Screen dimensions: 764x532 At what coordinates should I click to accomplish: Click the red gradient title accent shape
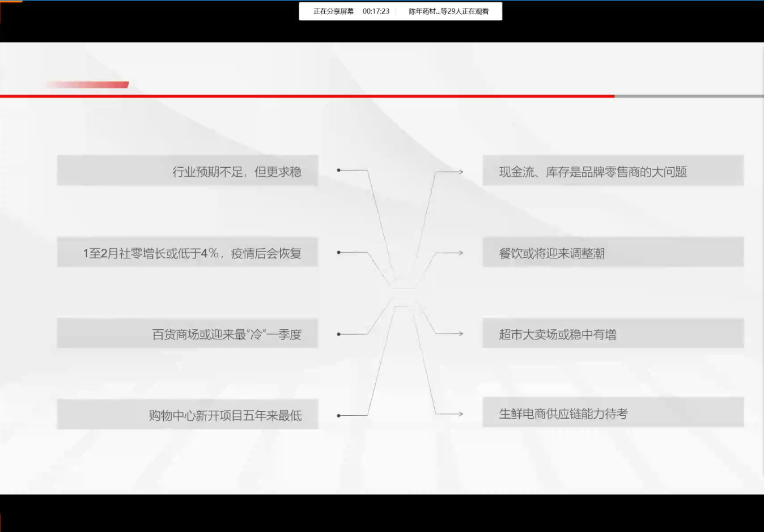(88, 85)
